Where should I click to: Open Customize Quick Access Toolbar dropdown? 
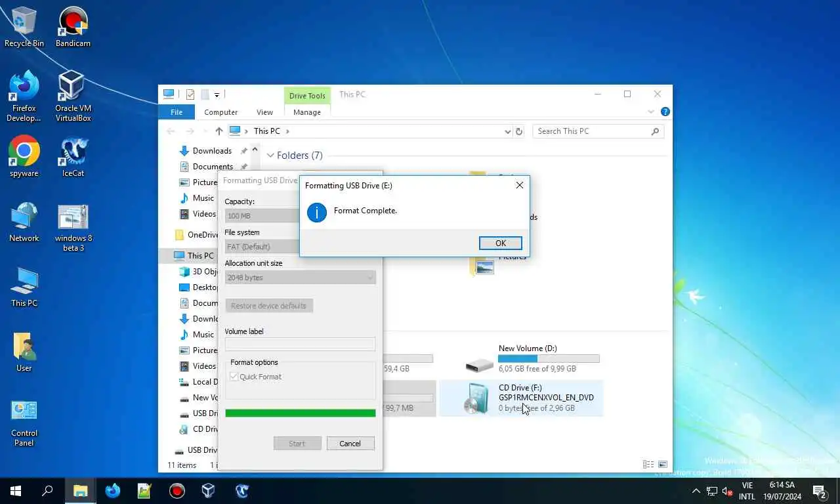[x=217, y=94]
